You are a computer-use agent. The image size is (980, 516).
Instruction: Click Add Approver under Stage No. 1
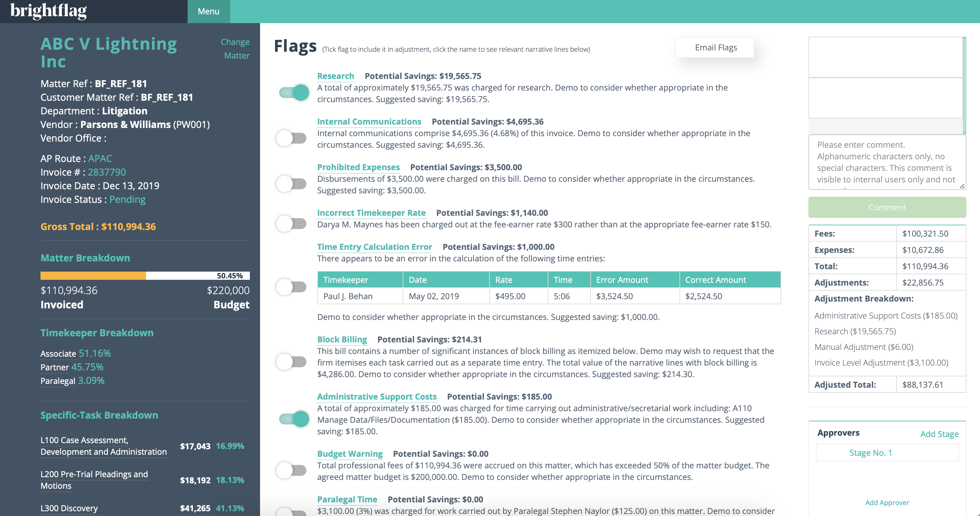tap(887, 502)
